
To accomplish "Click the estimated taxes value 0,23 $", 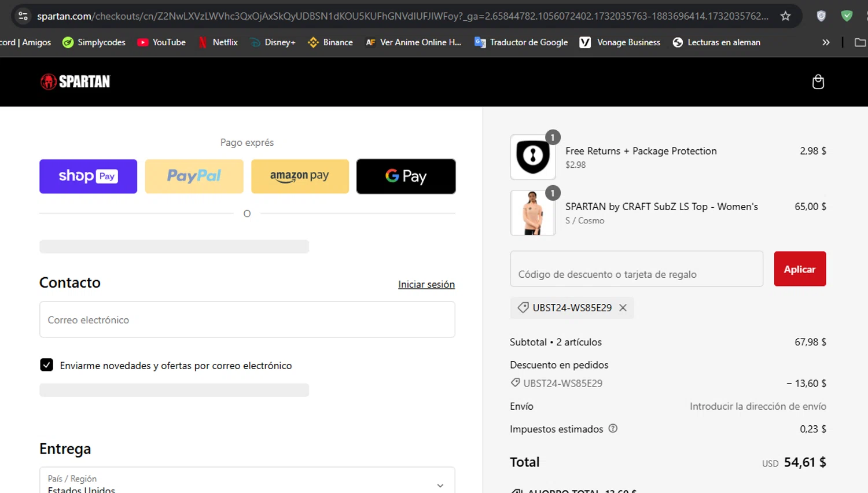I will click(x=813, y=429).
